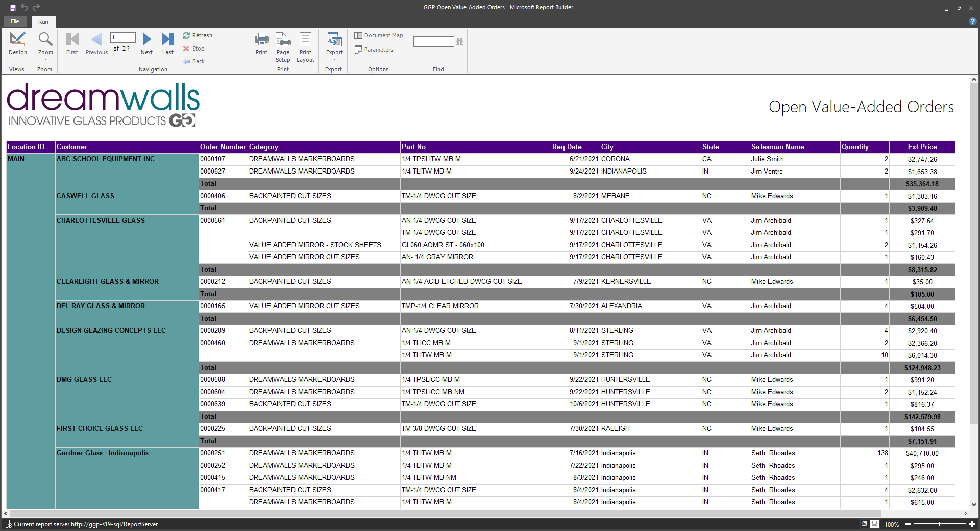Click the horizontal scrollbar right arrow
This screenshot has width=980, height=531.
(965, 513)
